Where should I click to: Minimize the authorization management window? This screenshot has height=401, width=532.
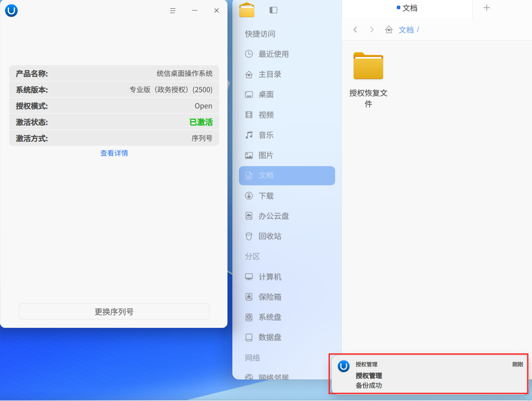tap(195, 11)
